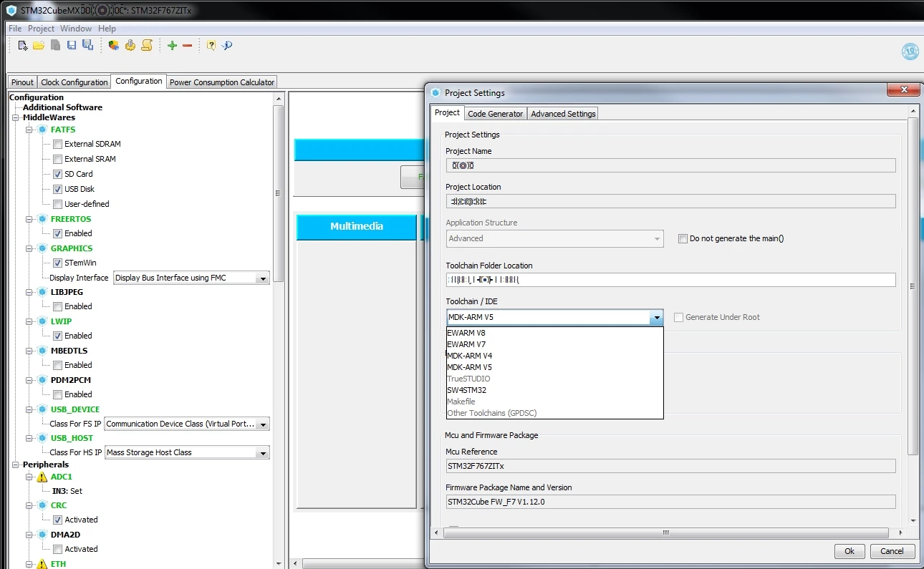Collapse the FATFS tree node

[30, 130]
